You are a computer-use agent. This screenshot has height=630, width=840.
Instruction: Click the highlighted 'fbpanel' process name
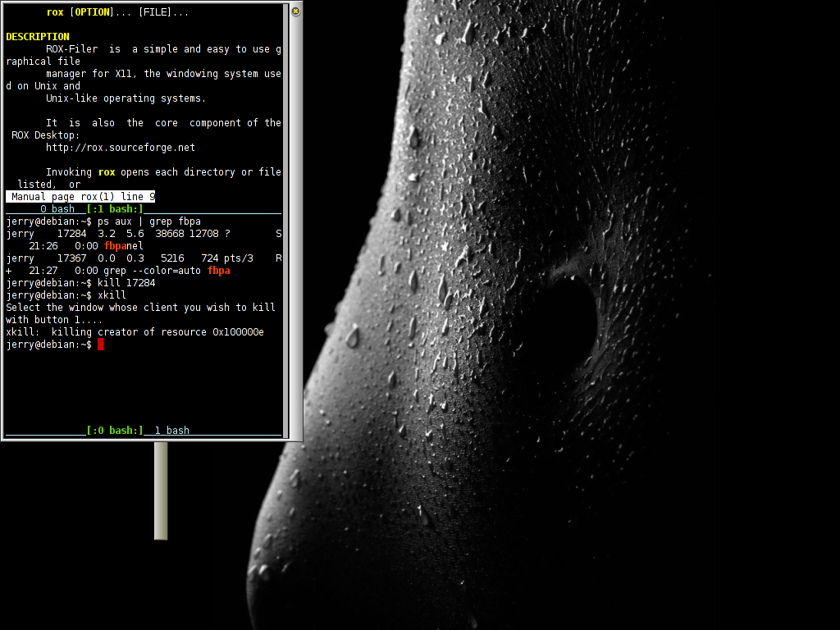124,246
